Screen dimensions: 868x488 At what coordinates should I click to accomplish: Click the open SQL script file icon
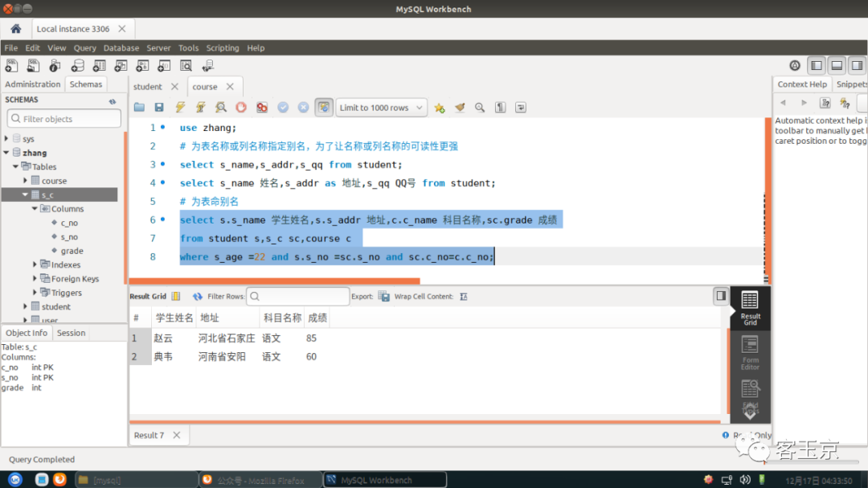coord(139,108)
